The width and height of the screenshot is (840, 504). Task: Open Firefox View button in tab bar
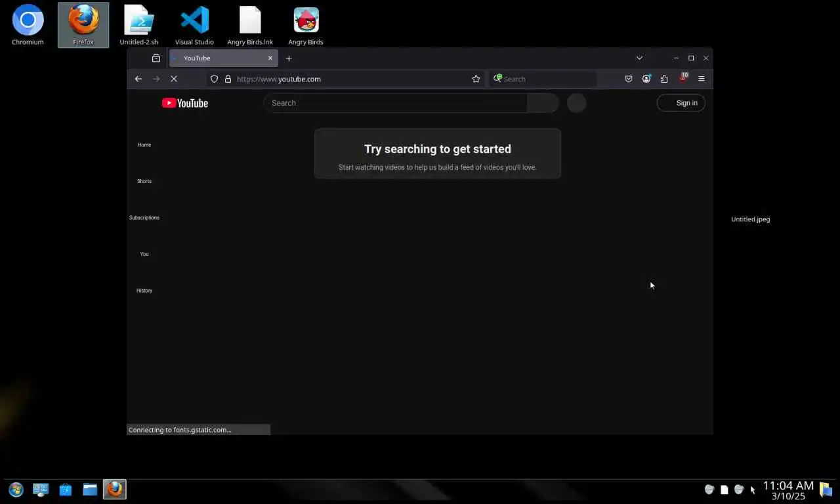pyautogui.click(x=156, y=58)
